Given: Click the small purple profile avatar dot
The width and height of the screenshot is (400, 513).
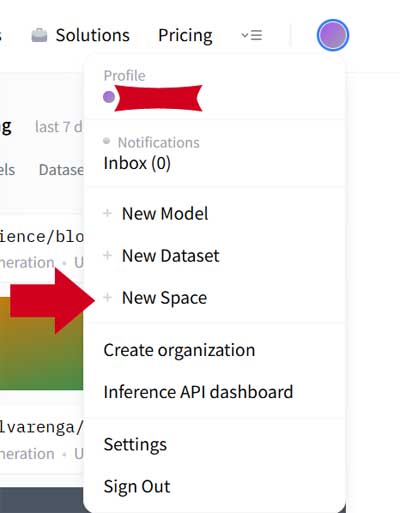Looking at the screenshot, I should click(109, 97).
